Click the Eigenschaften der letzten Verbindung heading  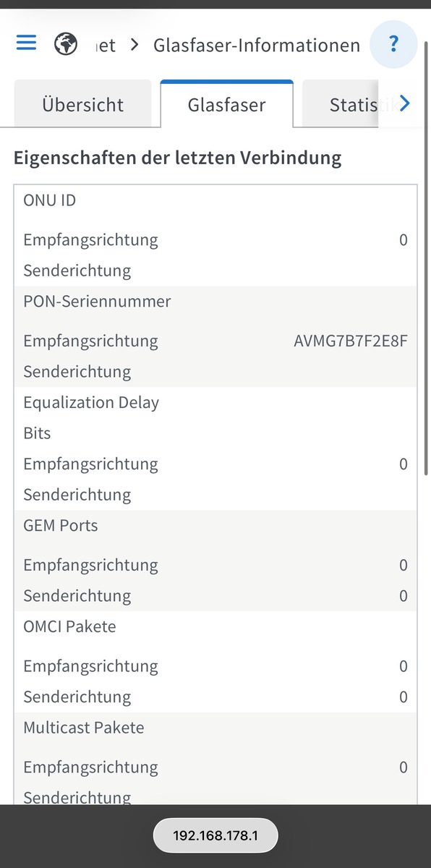click(178, 158)
